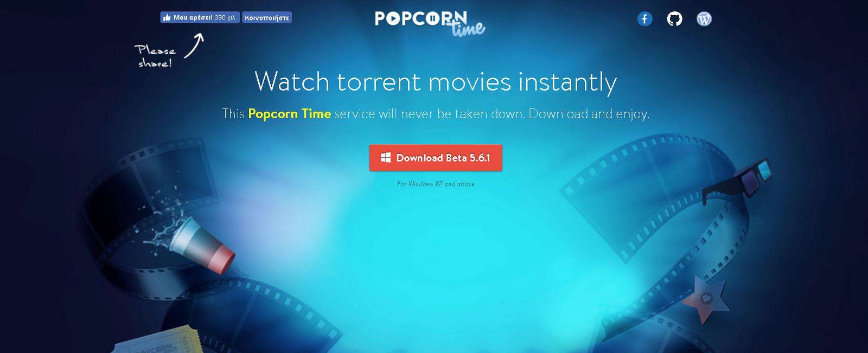Click the 390 χιλ like counter
The width and height of the screenshot is (868, 353).
[225, 18]
